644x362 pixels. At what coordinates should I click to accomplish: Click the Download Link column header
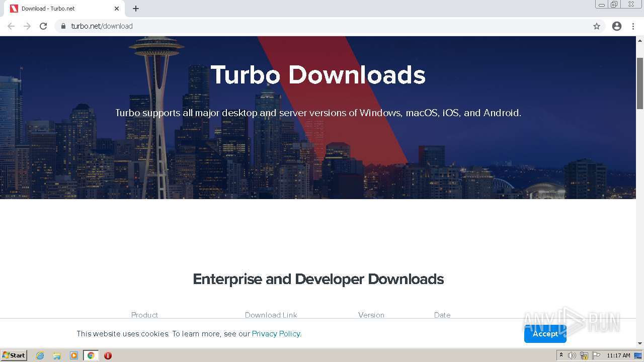271,315
